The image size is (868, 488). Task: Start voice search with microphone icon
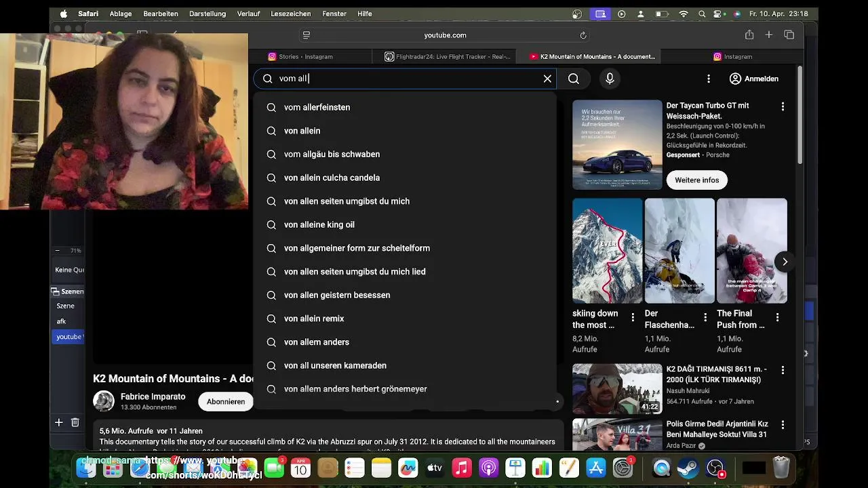coord(610,79)
